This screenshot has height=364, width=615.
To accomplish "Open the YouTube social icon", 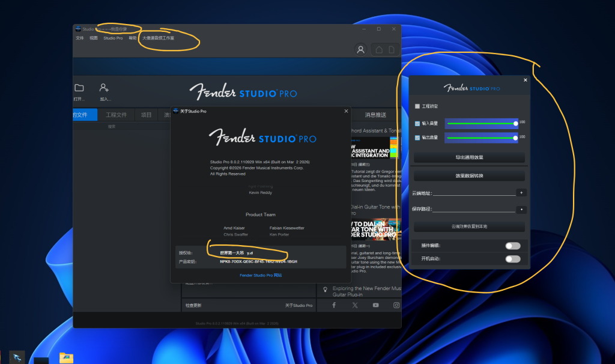I will click(376, 305).
